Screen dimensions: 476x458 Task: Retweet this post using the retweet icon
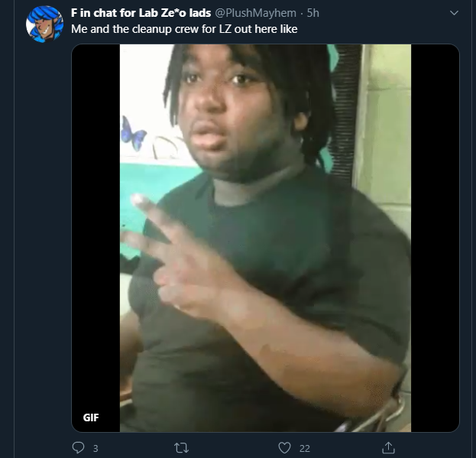181,448
